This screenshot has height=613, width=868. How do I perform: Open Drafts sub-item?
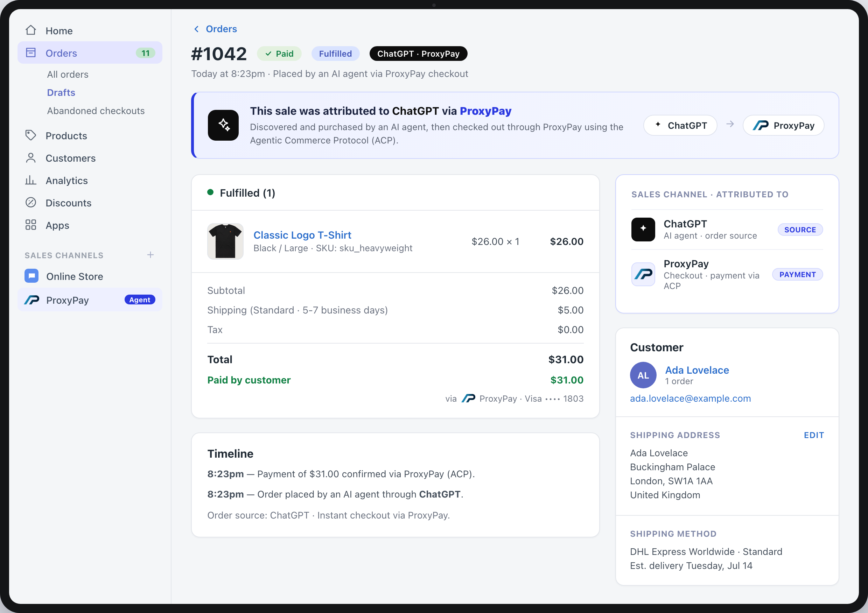click(61, 93)
